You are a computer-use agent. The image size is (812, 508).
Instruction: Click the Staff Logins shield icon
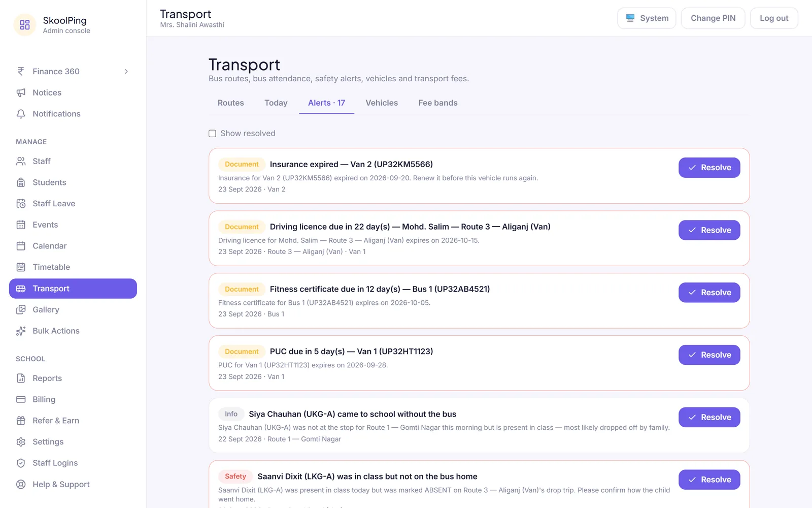21,463
